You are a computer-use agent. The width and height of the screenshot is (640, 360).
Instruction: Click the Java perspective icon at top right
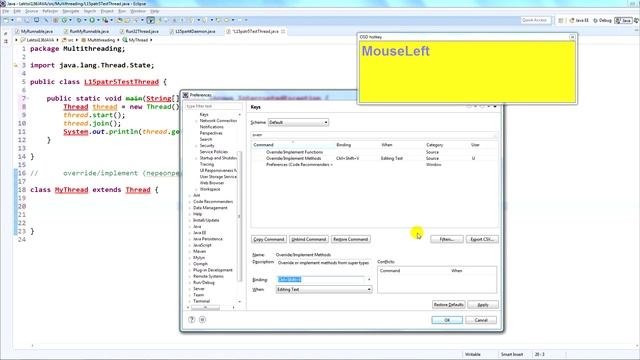tap(624, 20)
